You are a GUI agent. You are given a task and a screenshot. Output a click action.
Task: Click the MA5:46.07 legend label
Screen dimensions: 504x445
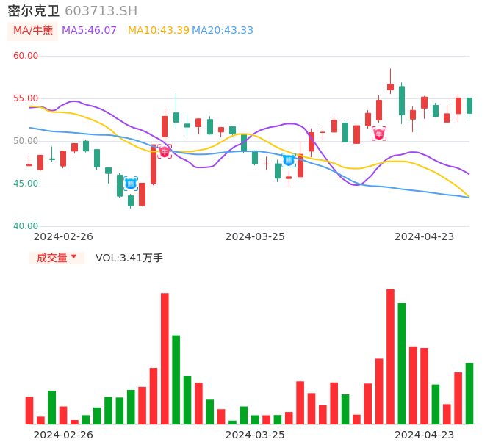coord(89,31)
